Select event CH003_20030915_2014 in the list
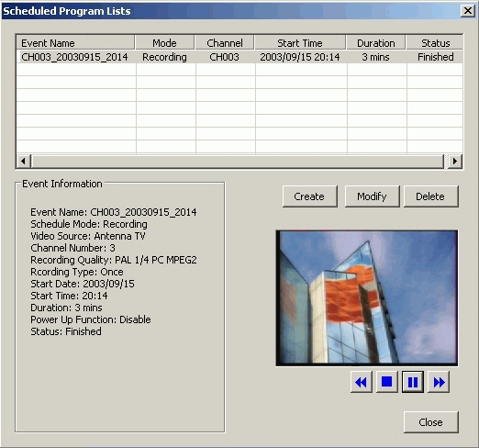 [x=74, y=57]
